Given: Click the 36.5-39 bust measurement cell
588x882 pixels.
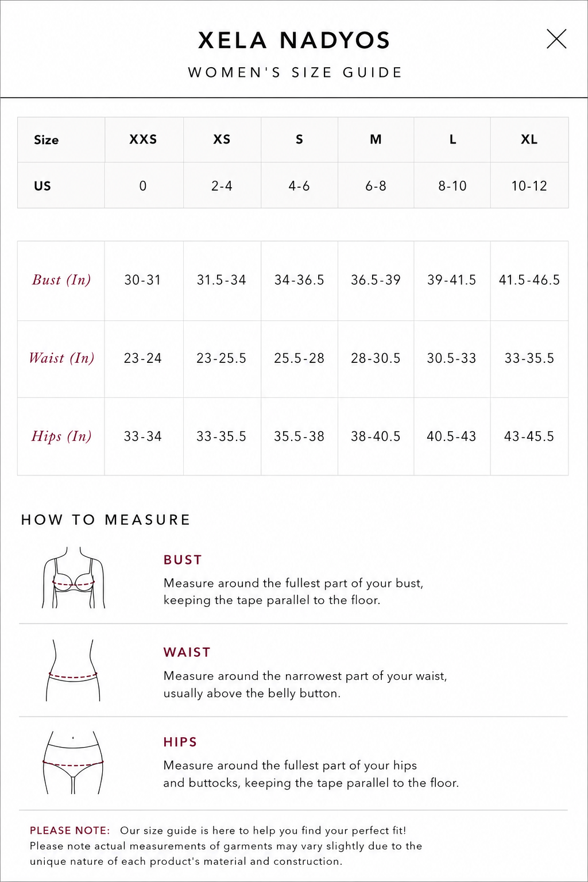Looking at the screenshot, I should pos(376,280).
